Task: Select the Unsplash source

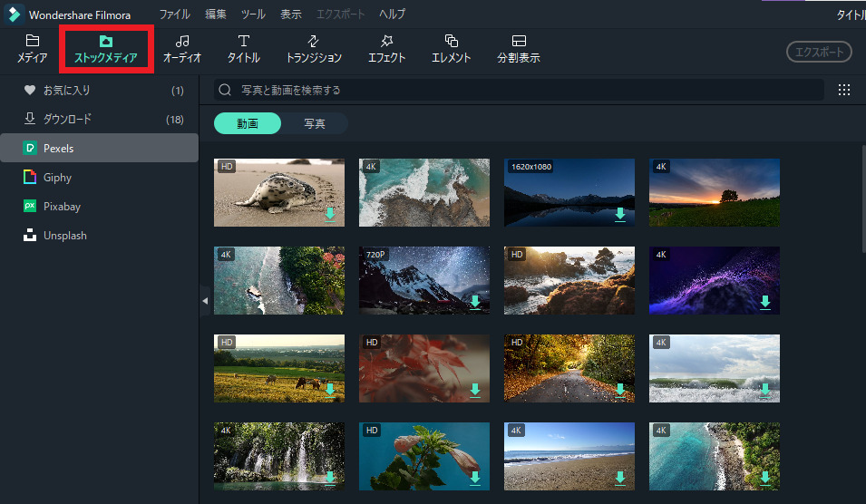Action: coord(99,236)
